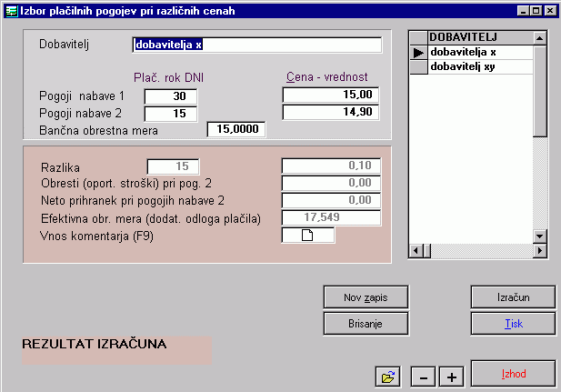
Task: Click the Nov zapis button
Action: [x=366, y=297]
